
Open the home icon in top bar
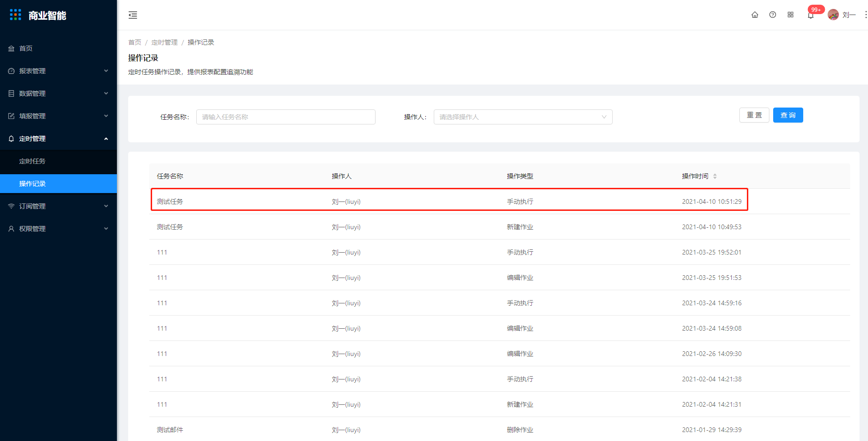(x=755, y=15)
